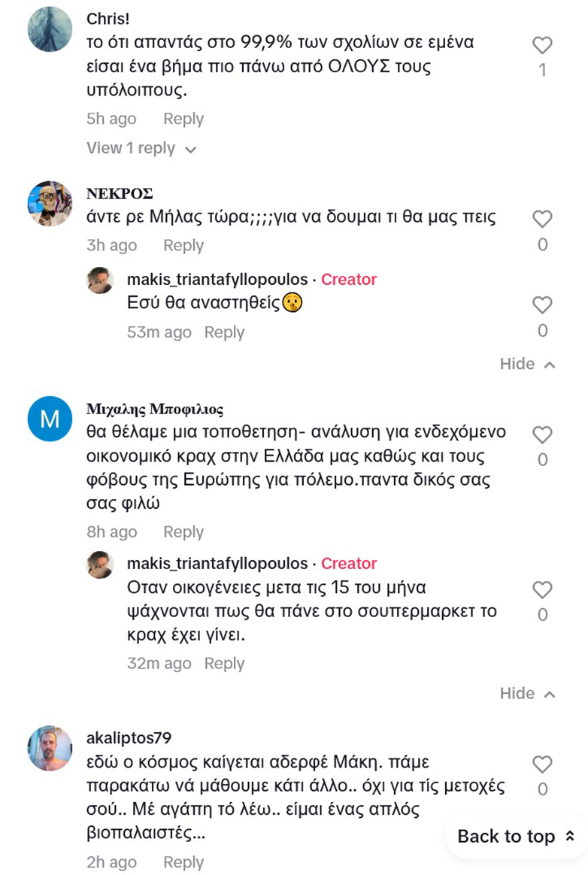
Task: Like Μιχαλης Μποφιλιος's comment heart
Action: point(542,435)
